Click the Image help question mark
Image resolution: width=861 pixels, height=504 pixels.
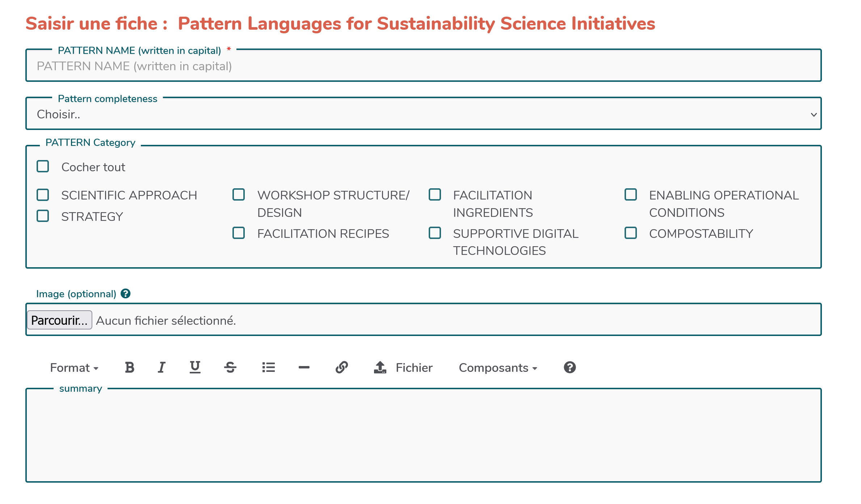[126, 294]
